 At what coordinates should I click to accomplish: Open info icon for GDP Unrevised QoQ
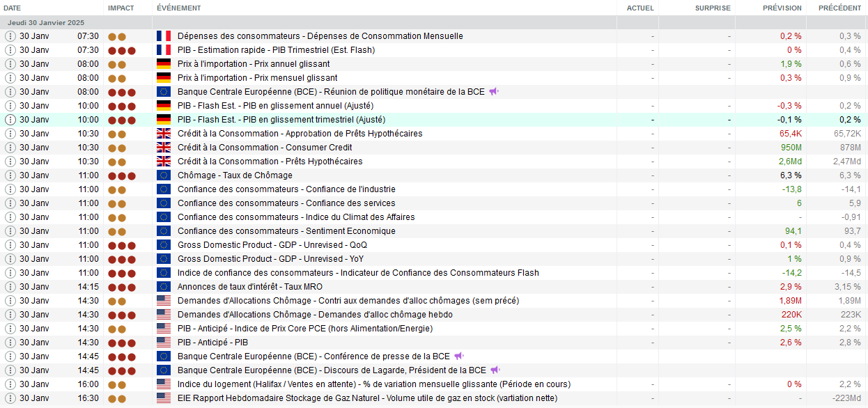click(x=10, y=245)
